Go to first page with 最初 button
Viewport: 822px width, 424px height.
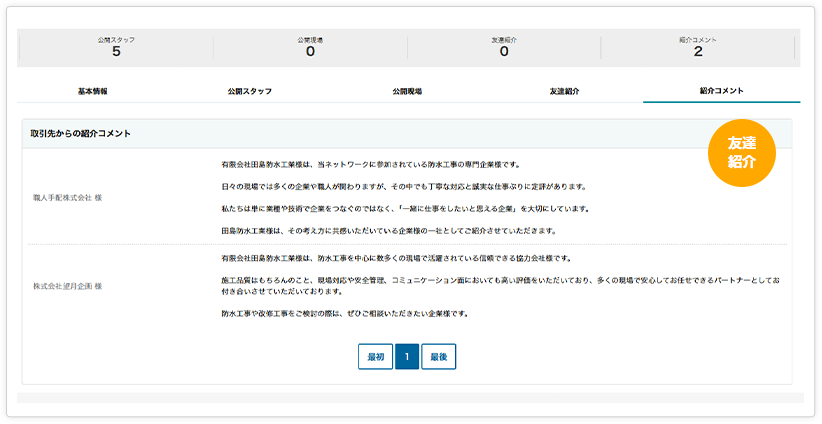[375, 357]
